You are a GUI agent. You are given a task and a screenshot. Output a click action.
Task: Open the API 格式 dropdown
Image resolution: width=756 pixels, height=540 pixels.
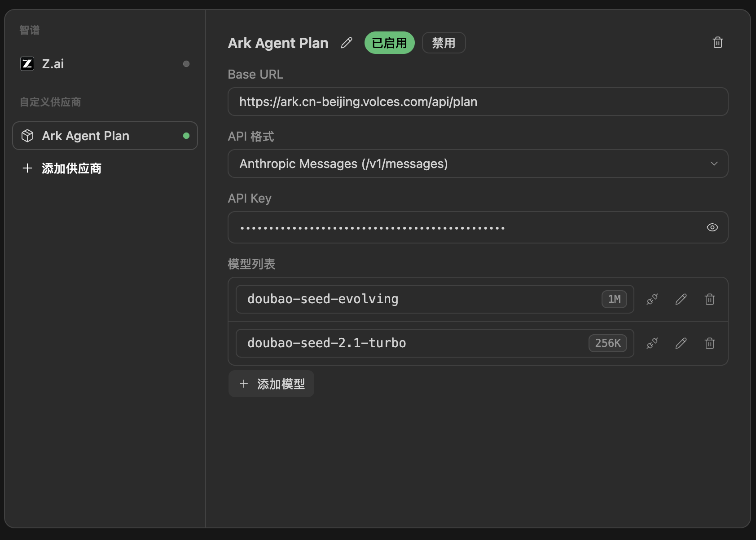[478, 164]
